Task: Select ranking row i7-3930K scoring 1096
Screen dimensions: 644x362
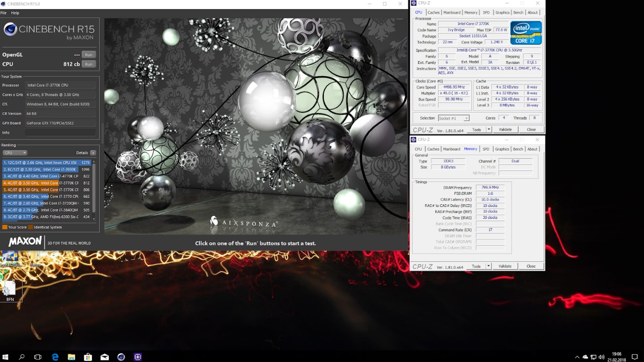Action: [46, 169]
